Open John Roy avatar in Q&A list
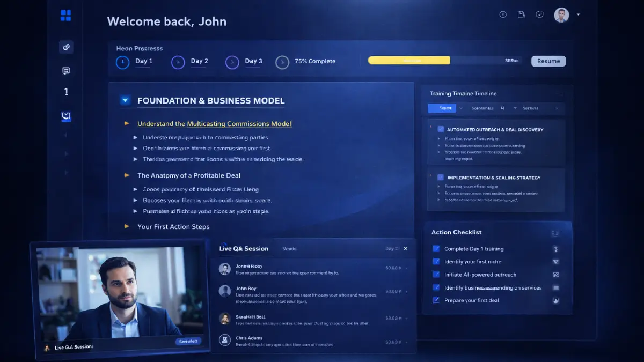 pos(225,291)
